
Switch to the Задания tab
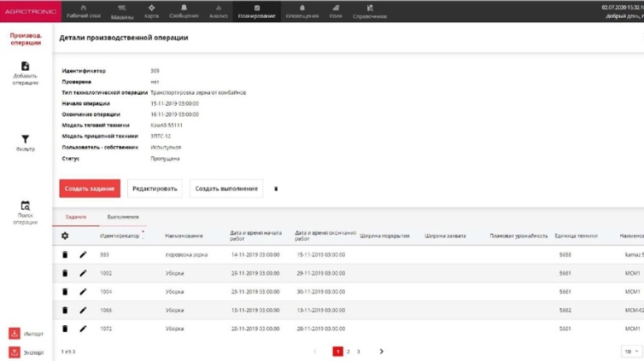76,217
